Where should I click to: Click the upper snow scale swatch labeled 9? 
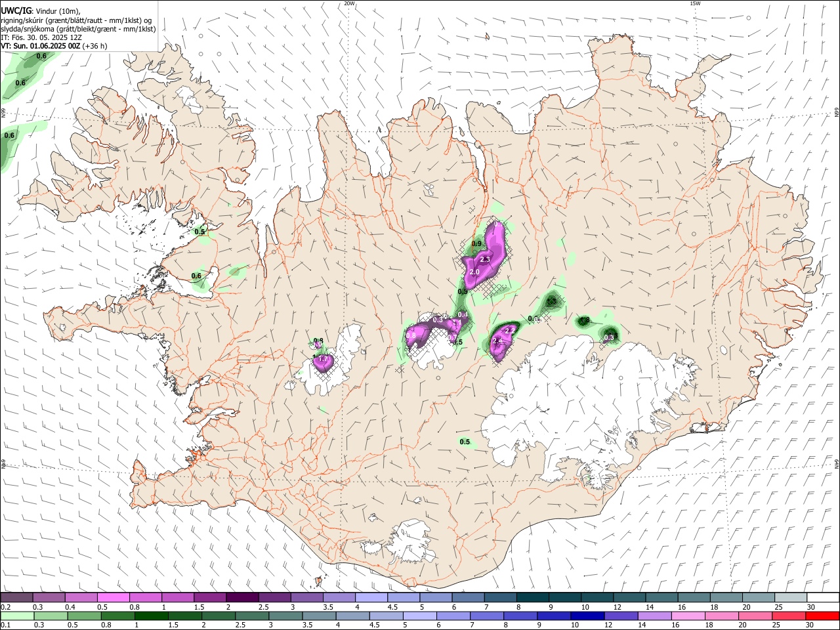[564, 598]
